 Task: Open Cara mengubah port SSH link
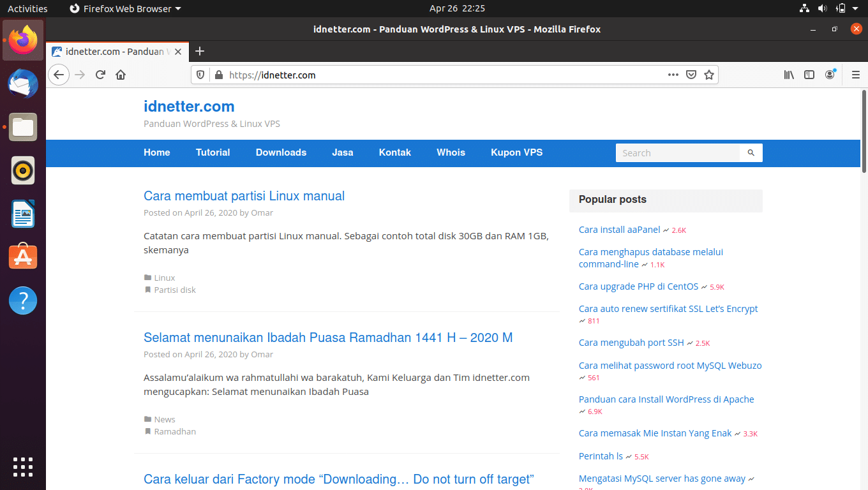coord(631,343)
